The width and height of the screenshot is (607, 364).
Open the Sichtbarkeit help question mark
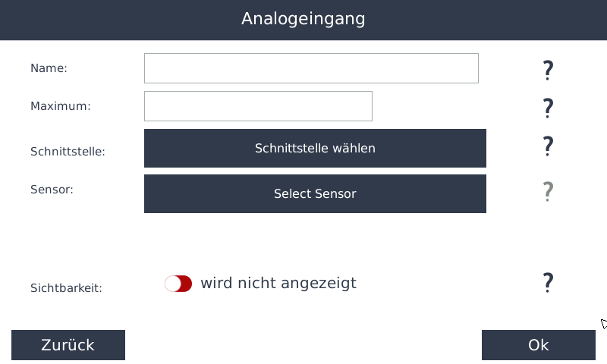tap(548, 283)
